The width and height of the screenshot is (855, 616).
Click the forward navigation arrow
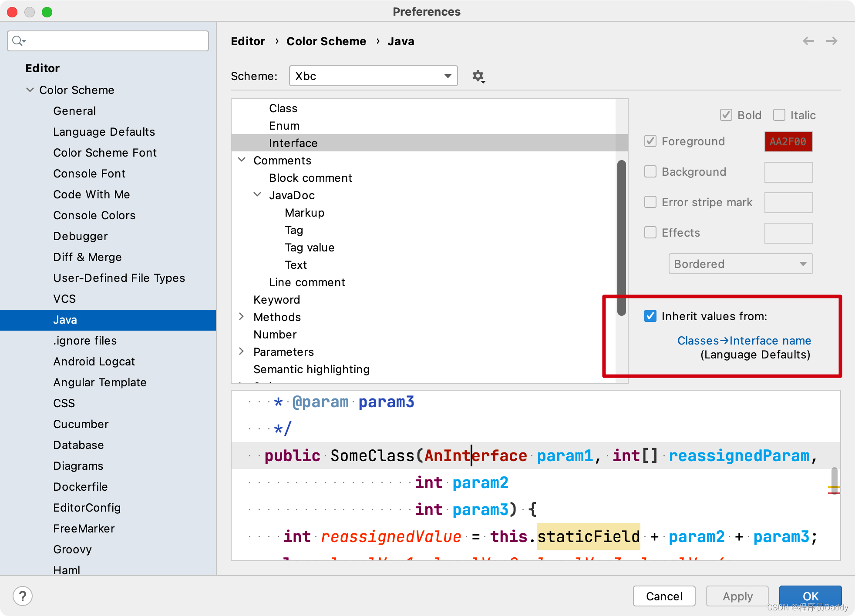[x=831, y=41]
